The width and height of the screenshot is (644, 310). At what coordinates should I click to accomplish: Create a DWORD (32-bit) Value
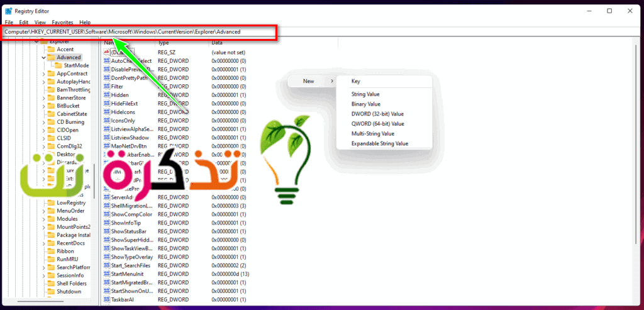384,114
